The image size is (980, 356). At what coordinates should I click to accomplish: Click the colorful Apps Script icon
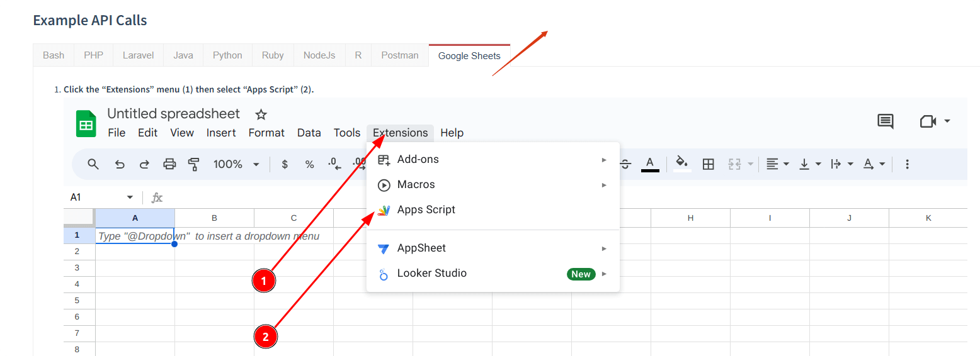(384, 210)
